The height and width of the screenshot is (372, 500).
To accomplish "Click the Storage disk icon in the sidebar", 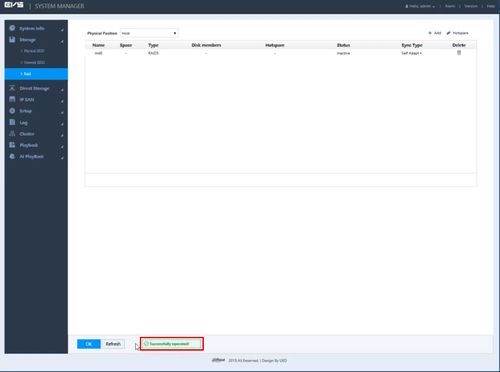I will pyautogui.click(x=12, y=40).
